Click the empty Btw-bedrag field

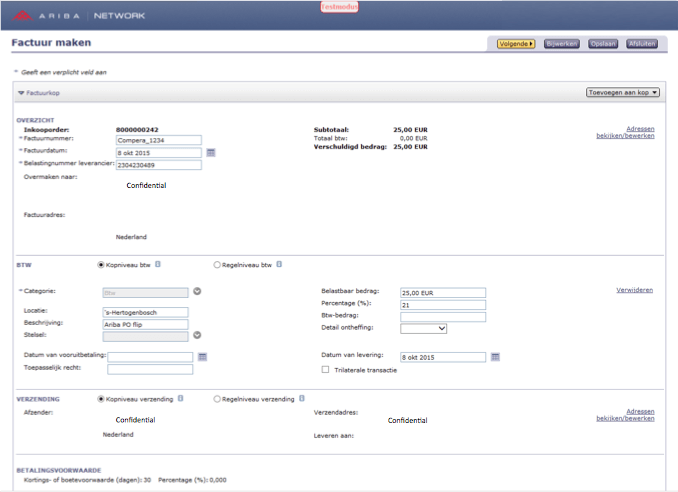tap(443, 317)
